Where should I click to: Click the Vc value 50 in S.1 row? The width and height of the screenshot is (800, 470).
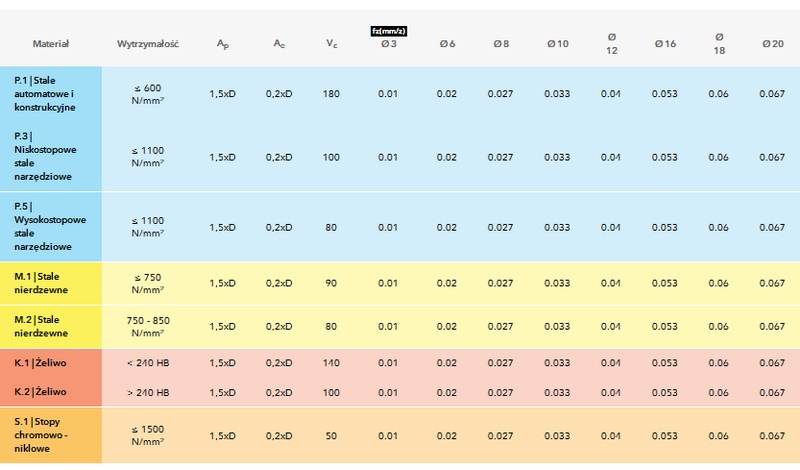(331, 436)
